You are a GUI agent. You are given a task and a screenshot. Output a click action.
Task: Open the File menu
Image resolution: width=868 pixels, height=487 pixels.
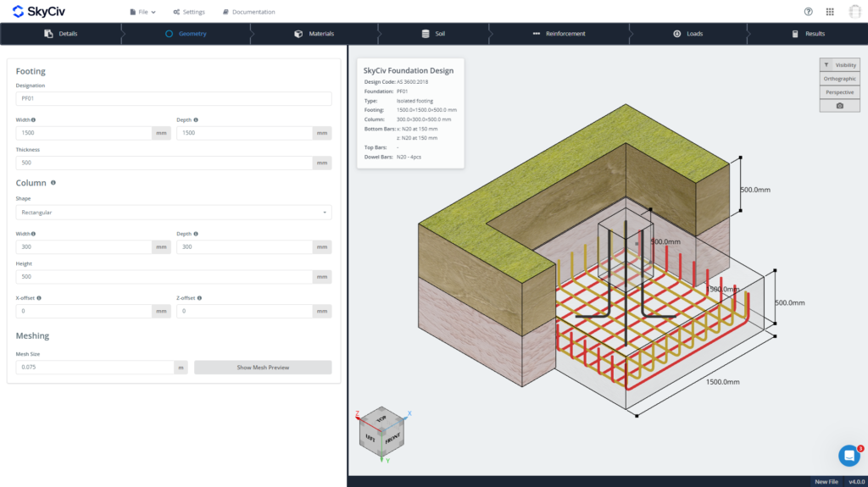tap(142, 12)
